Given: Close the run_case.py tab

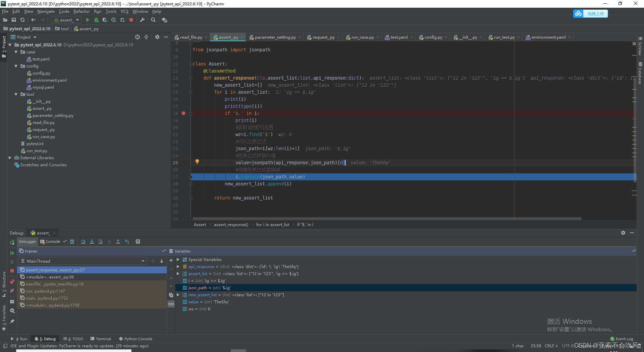Looking at the screenshot, I should (x=378, y=37).
